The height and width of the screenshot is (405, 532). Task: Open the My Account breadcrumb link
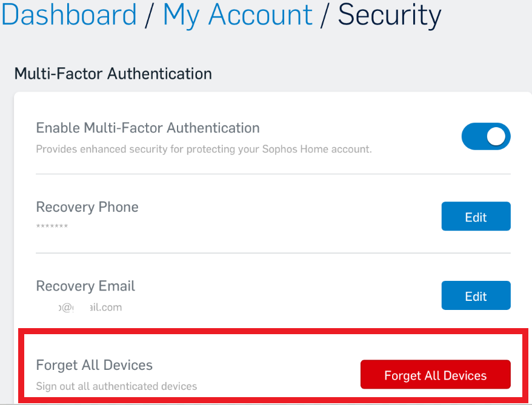238,15
